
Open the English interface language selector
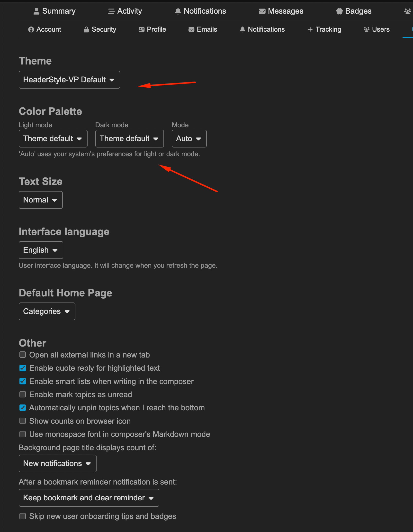(41, 250)
